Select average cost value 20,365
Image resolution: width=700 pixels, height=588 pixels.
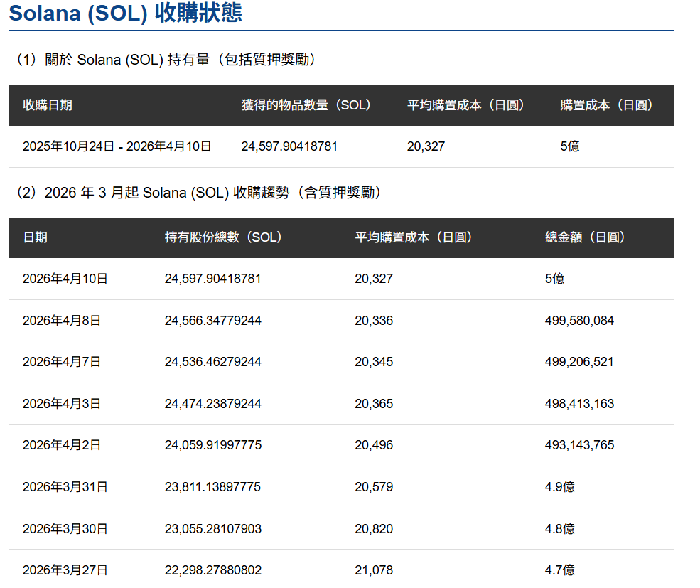(x=374, y=404)
